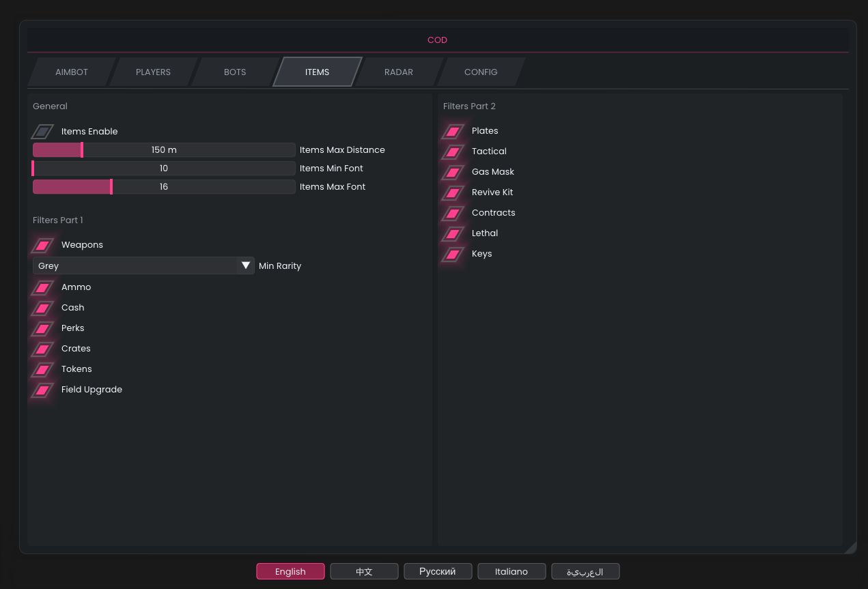Toggle the Weapons filter checkbox
Image resolution: width=868 pixels, height=589 pixels.
coord(42,245)
